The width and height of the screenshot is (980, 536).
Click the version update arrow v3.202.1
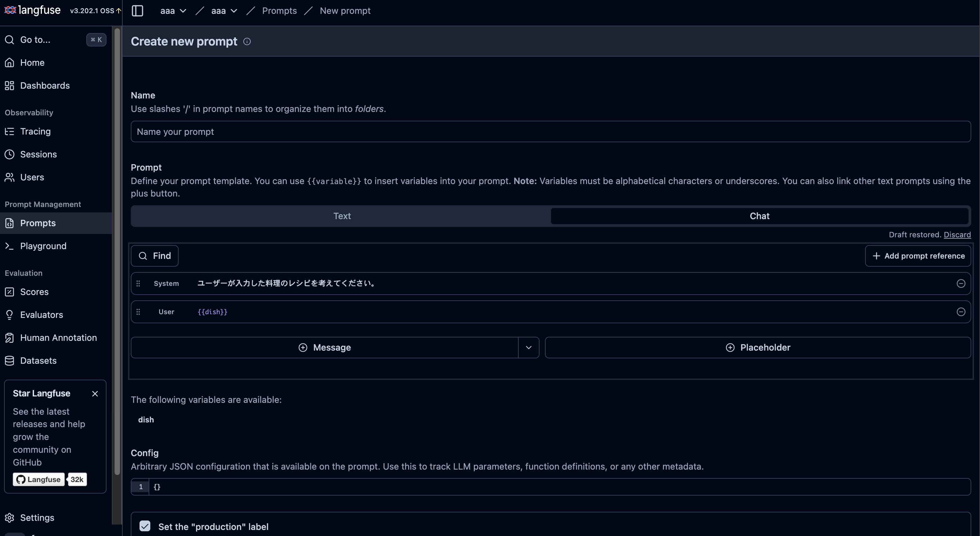pyautogui.click(x=118, y=11)
